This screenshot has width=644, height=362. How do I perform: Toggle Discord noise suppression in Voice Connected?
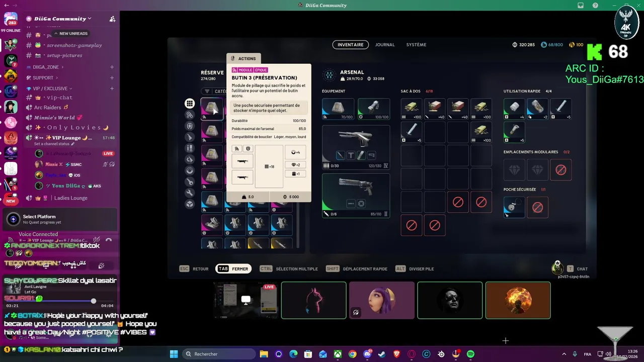pyautogui.click(x=97, y=239)
